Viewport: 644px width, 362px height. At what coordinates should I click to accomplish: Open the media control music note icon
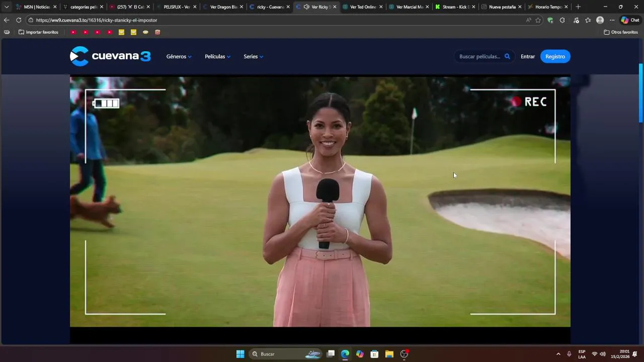click(576, 20)
